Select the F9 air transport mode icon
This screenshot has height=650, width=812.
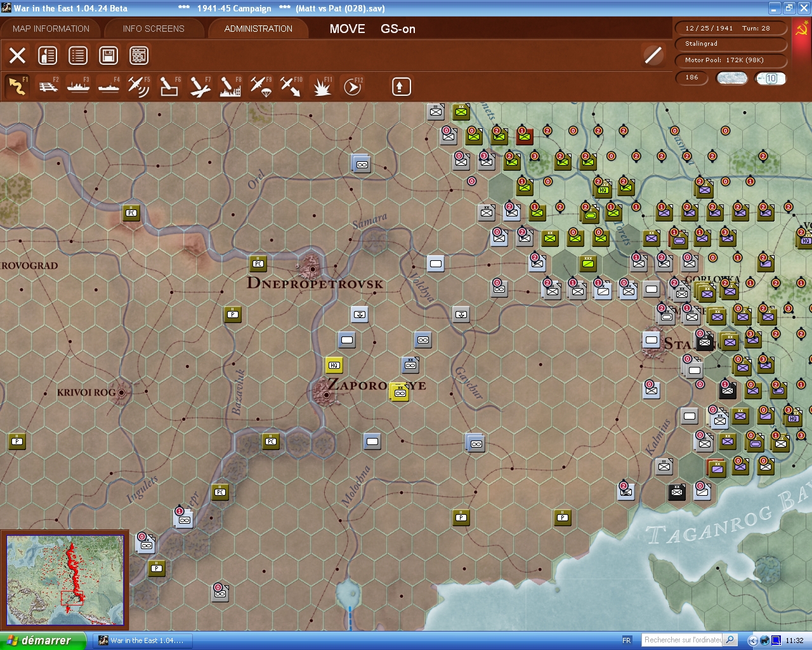point(261,86)
